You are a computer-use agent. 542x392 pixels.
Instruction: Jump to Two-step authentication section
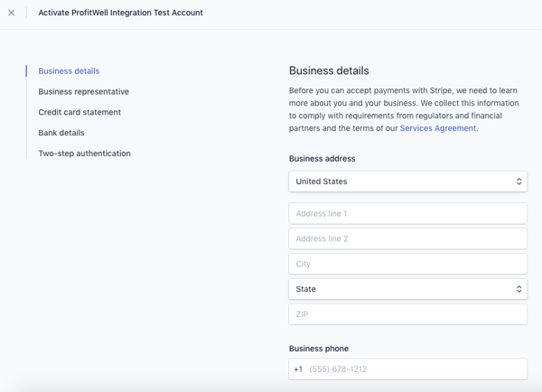point(84,154)
